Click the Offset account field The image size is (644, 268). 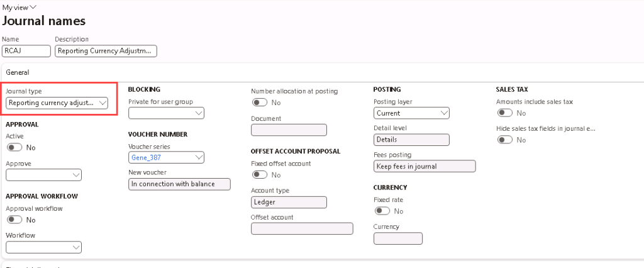302,228
